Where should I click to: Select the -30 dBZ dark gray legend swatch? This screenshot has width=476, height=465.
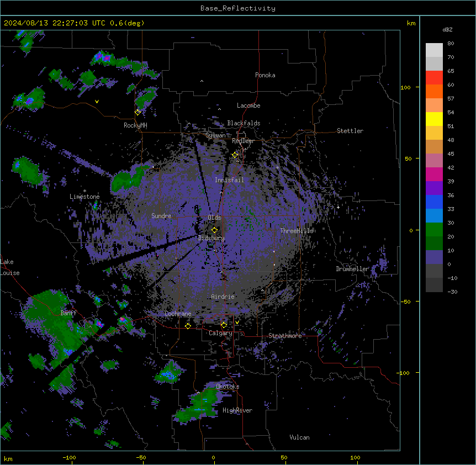coord(434,285)
